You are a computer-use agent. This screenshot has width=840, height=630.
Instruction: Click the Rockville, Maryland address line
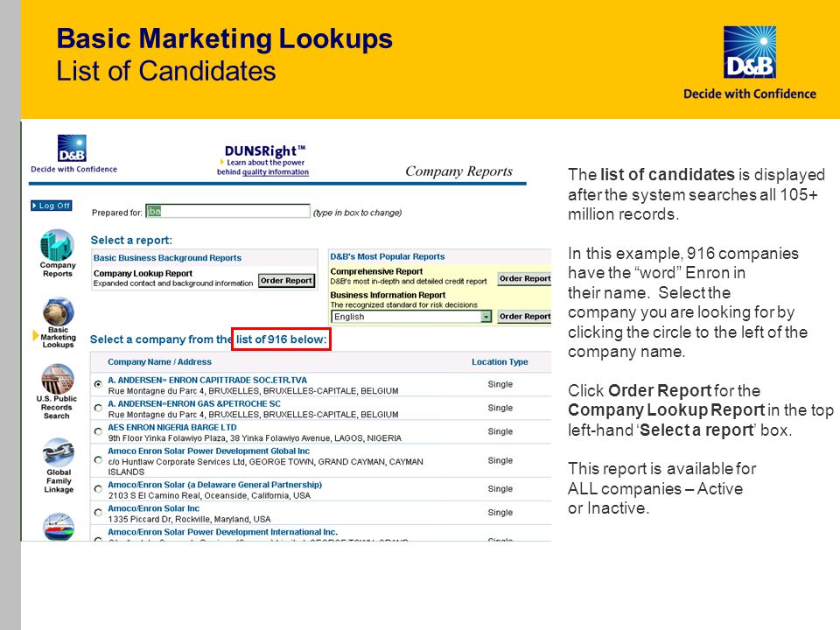(x=189, y=519)
